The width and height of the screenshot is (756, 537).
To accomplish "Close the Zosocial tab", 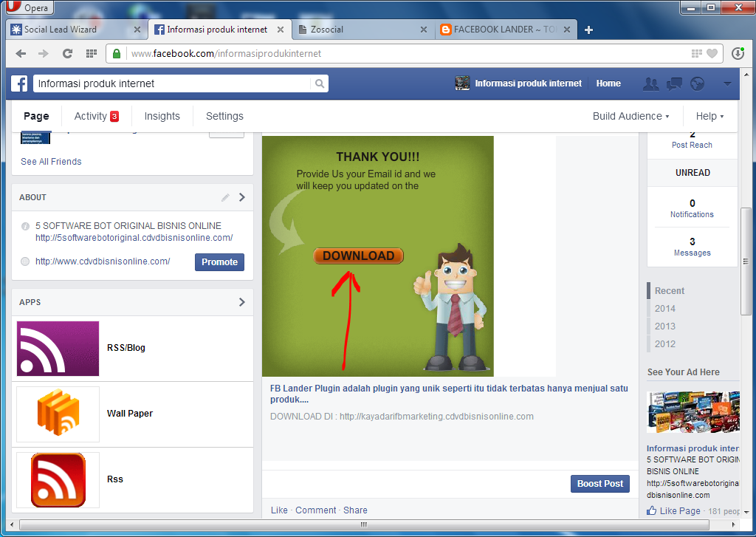I will pos(423,30).
